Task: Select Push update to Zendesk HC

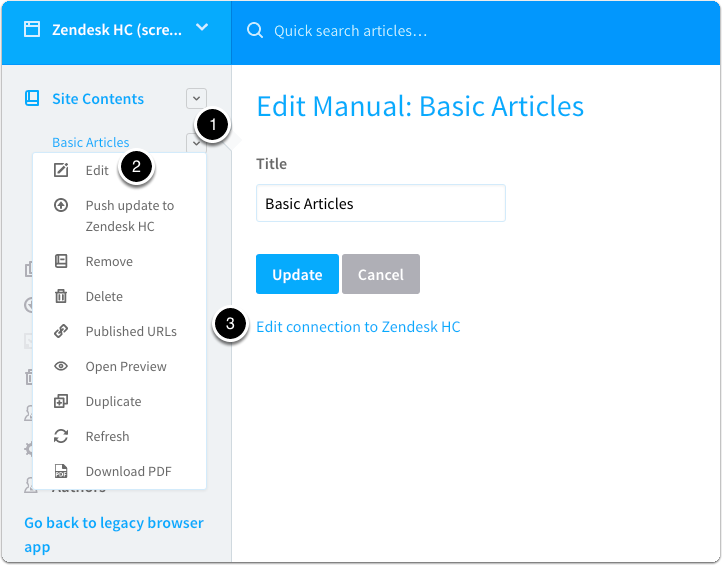Action: click(x=130, y=216)
